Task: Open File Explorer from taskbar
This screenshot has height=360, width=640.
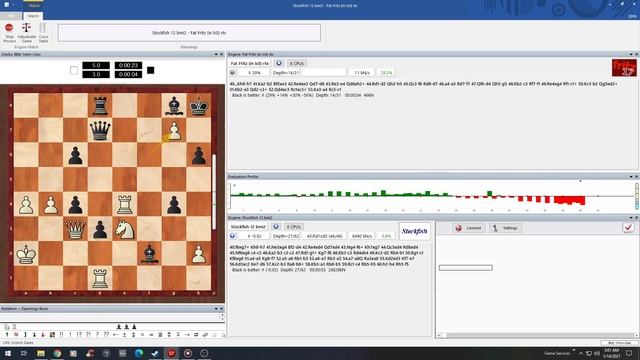Action: [41, 353]
